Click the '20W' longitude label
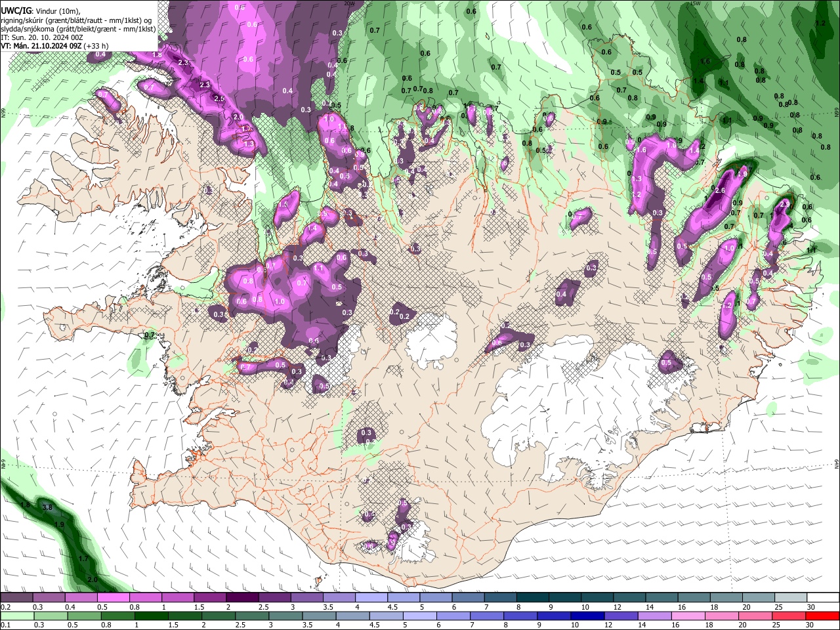The width and height of the screenshot is (840, 630). pos(349,3)
